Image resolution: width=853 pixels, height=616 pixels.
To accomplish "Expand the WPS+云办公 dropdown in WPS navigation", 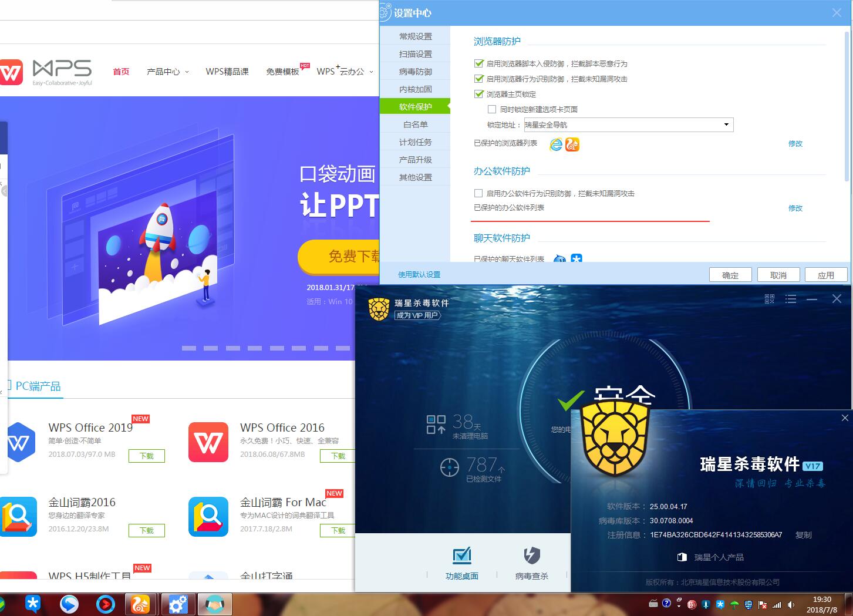I will pyautogui.click(x=345, y=71).
